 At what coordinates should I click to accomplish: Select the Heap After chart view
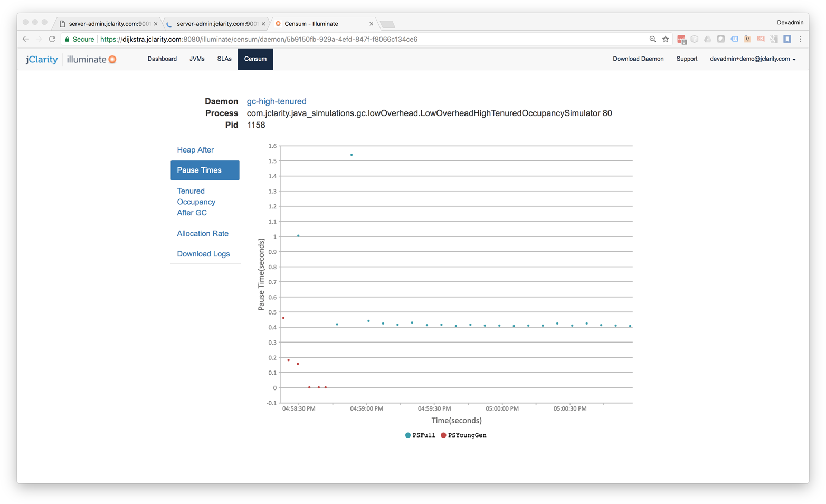[195, 150]
